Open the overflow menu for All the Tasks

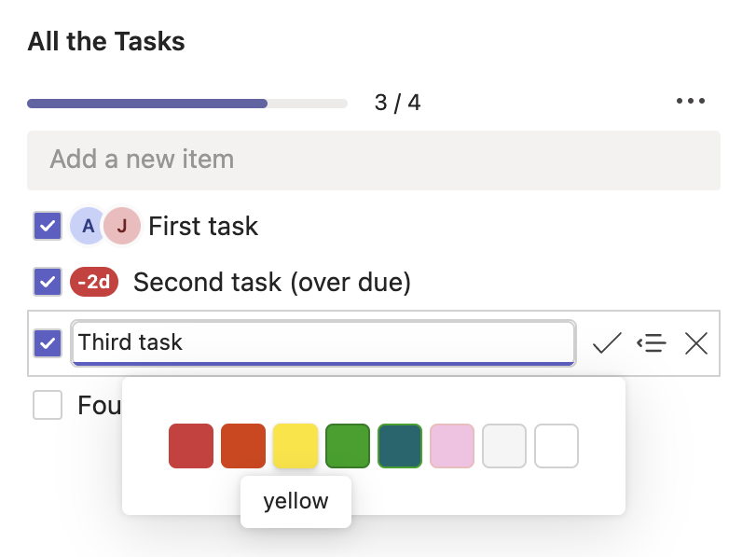pos(691,100)
